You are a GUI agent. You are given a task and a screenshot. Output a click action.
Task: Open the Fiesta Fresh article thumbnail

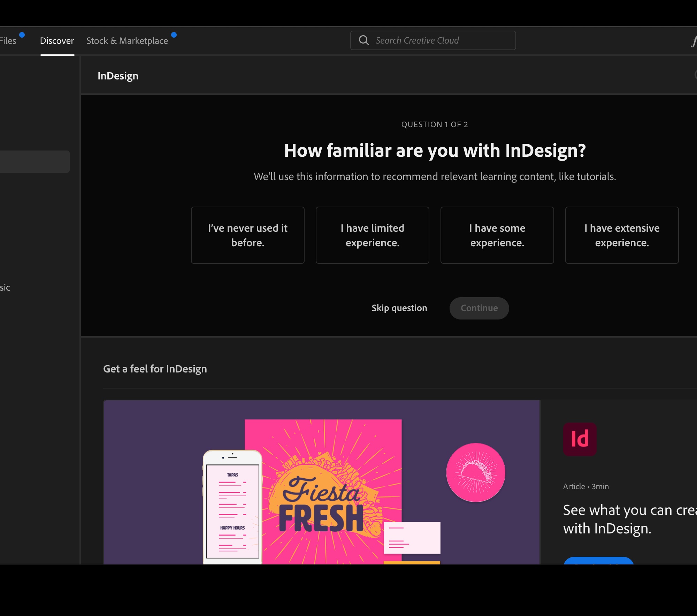click(322, 482)
